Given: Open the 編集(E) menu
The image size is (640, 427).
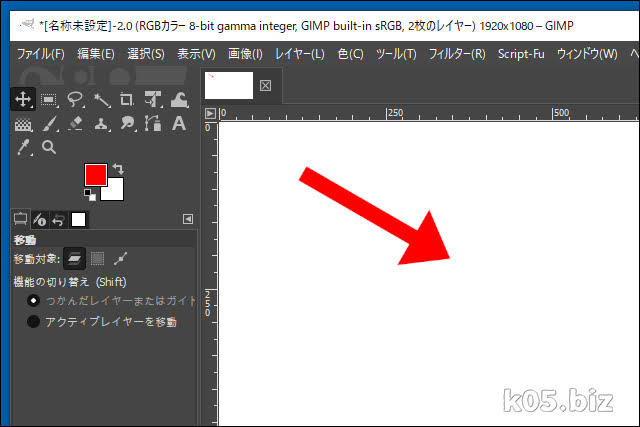Looking at the screenshot, I should click(x=96, y=54).
